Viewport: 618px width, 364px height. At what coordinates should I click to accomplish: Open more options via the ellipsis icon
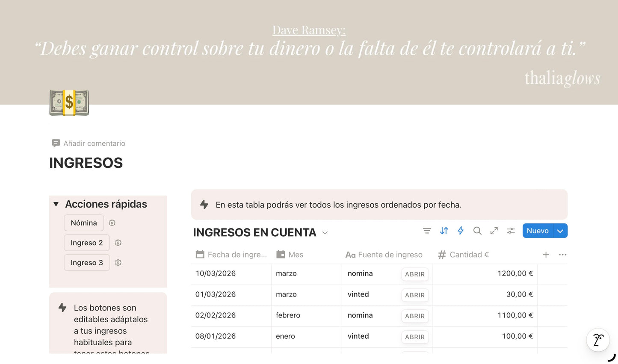pos(562,255)
